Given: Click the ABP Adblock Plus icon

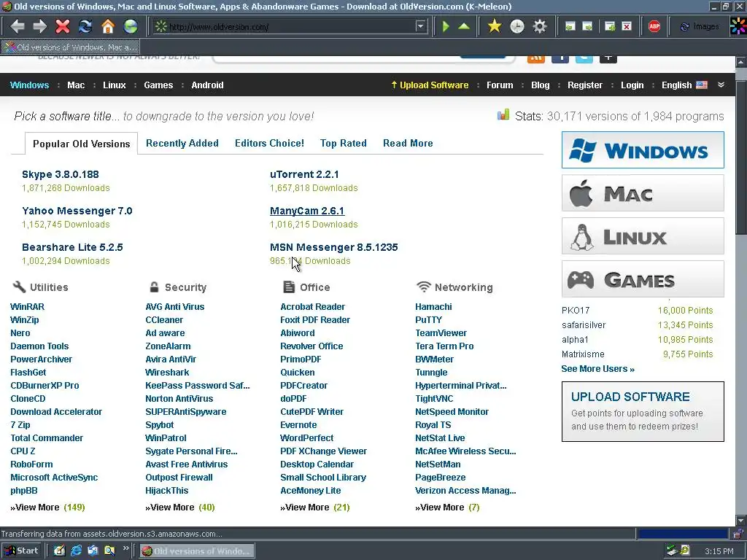Looking at the screenshot, I should point(654,26).
